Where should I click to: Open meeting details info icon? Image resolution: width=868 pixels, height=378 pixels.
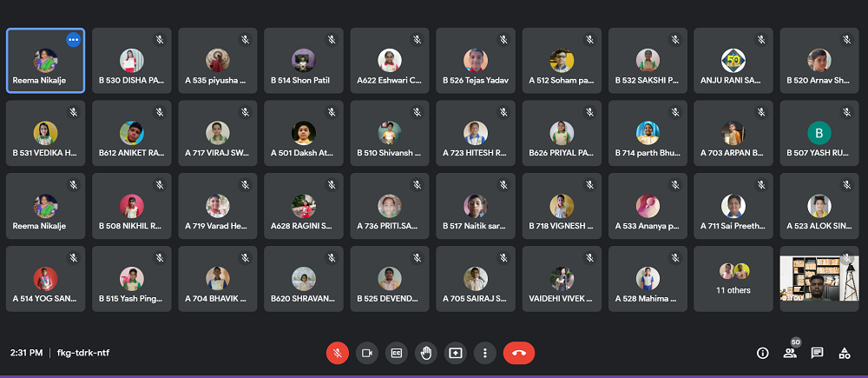click(x=763, y=353)
